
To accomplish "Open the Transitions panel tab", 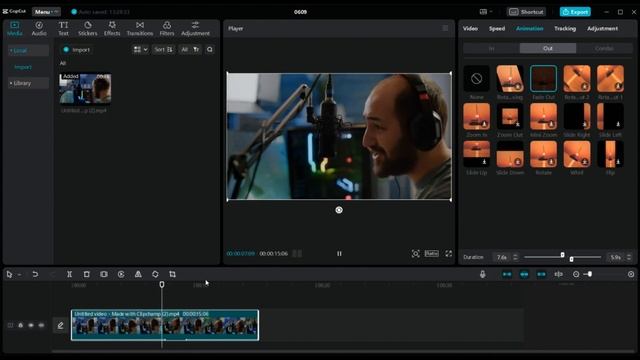I will click(x=140, y=29).
